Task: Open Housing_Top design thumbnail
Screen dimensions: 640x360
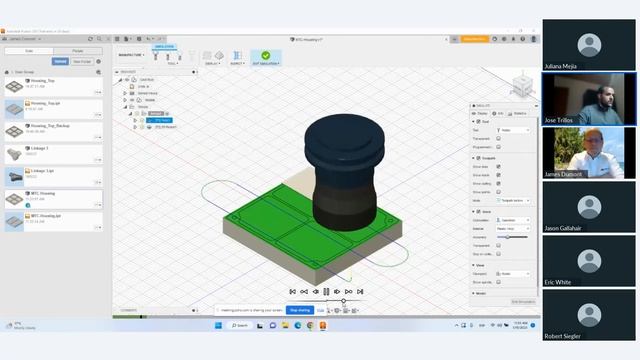Action: coord(14,87)
